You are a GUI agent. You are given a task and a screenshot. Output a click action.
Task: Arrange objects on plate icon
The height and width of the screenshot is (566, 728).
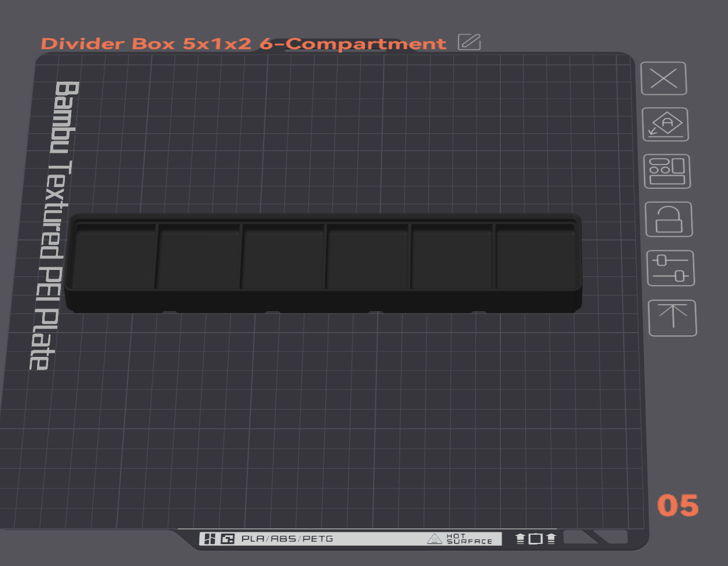click(667, 171)
